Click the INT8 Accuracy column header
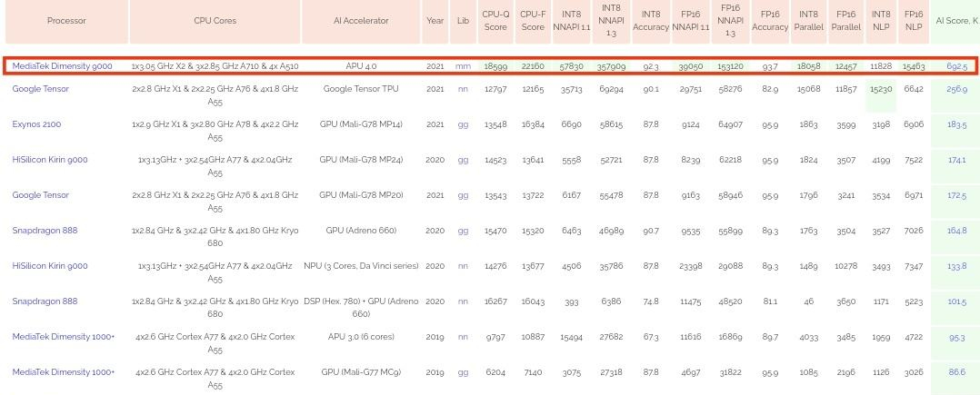This screenshot has height=395, width=980. click(x=651, y=21)
